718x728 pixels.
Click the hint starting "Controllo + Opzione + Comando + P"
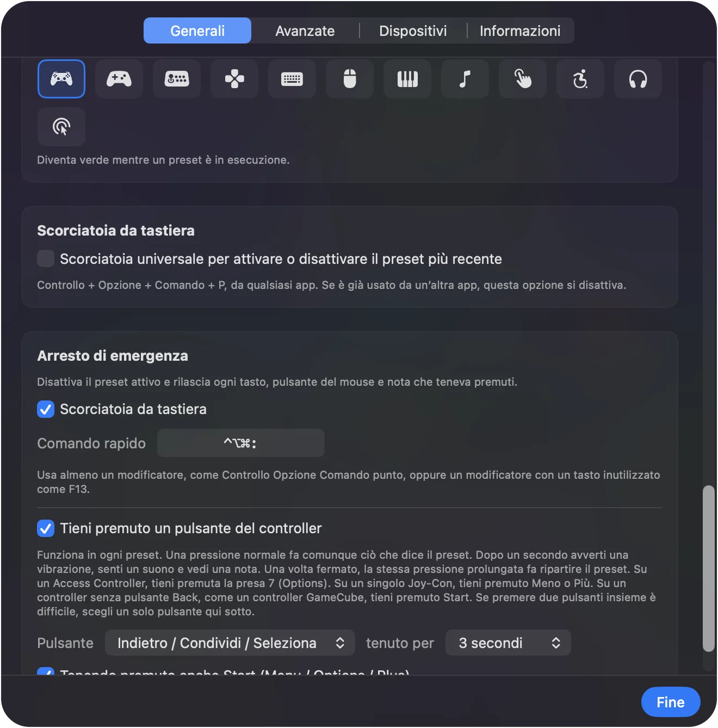(x=332, y=285)
